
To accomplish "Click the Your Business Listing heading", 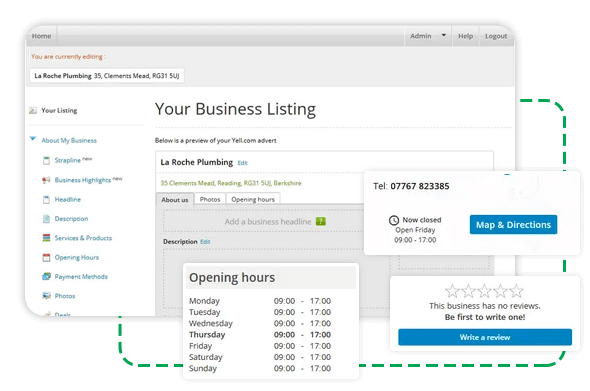I will coord(236,109).
